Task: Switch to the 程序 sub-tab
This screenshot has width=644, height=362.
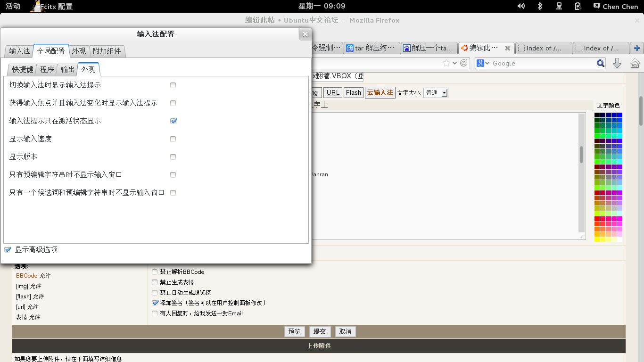Action: [x=47, y=69]
